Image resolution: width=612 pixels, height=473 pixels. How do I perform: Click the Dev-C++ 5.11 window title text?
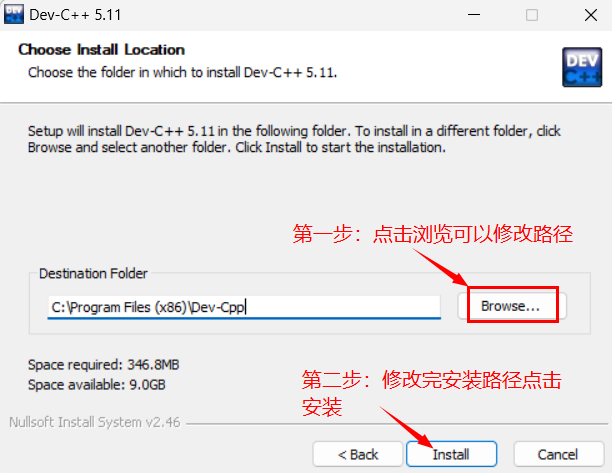(x=75, y=15)
